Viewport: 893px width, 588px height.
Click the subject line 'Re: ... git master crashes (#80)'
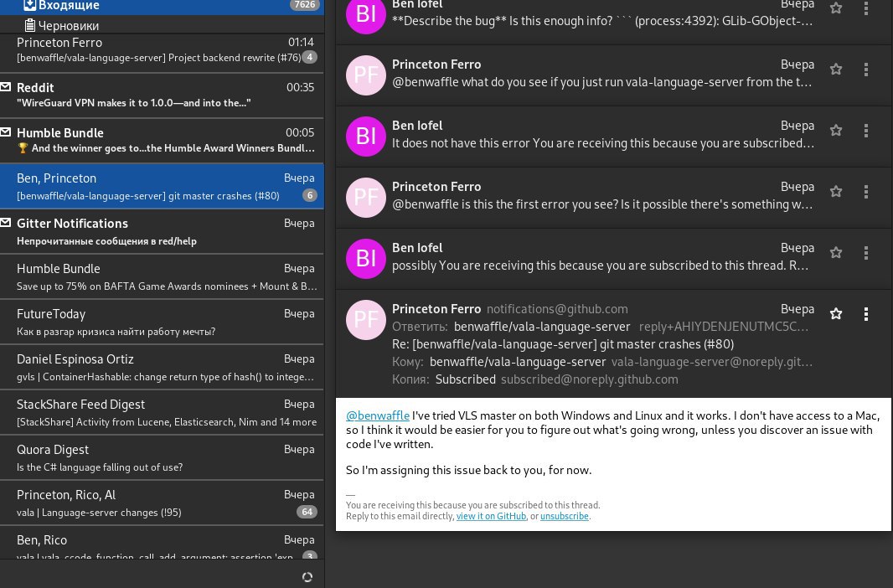click(563, 344)
